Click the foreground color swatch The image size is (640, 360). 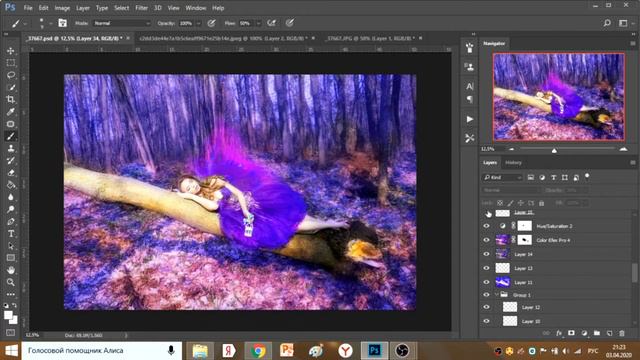coord(8,315)
